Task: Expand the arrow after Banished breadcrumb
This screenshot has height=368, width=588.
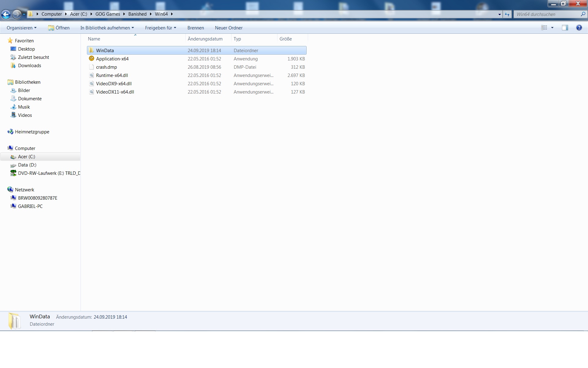Action: (x=151, y=14)
